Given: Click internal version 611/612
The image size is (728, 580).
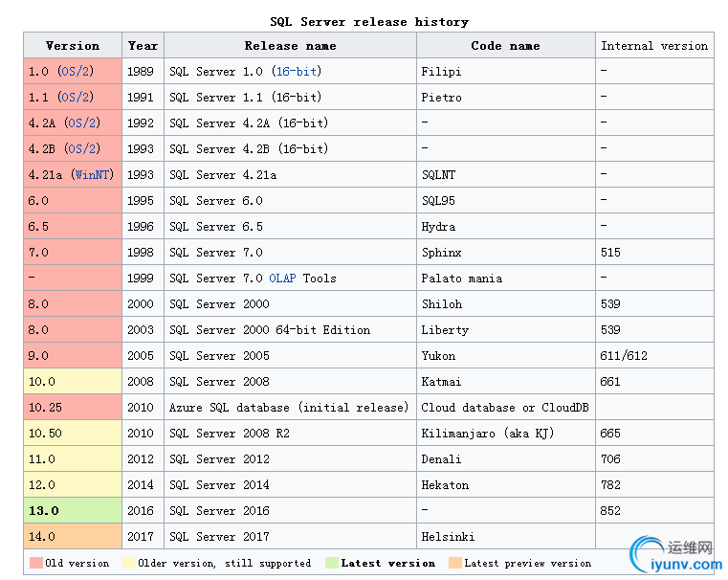Looking at the screenshot, I should (624, 356).
